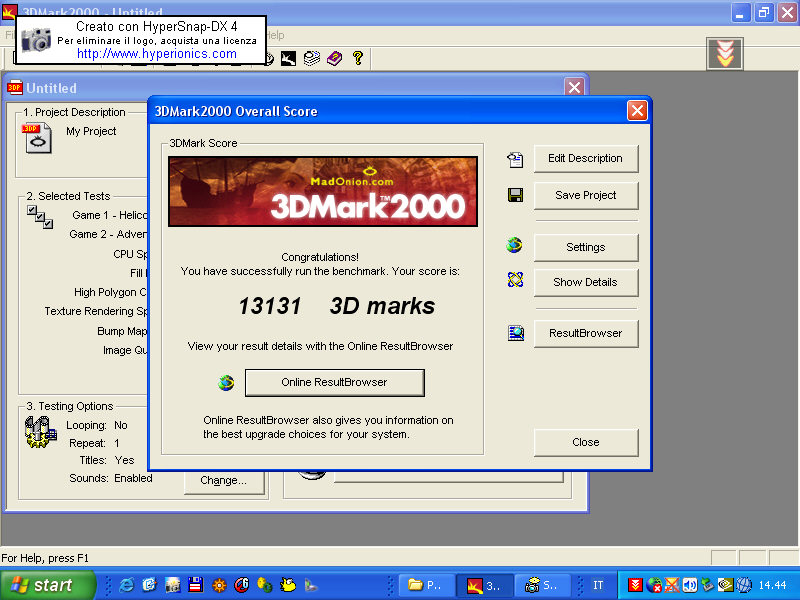
Task: Open the ResultBrowser button
Action: (x=586, y=334)
